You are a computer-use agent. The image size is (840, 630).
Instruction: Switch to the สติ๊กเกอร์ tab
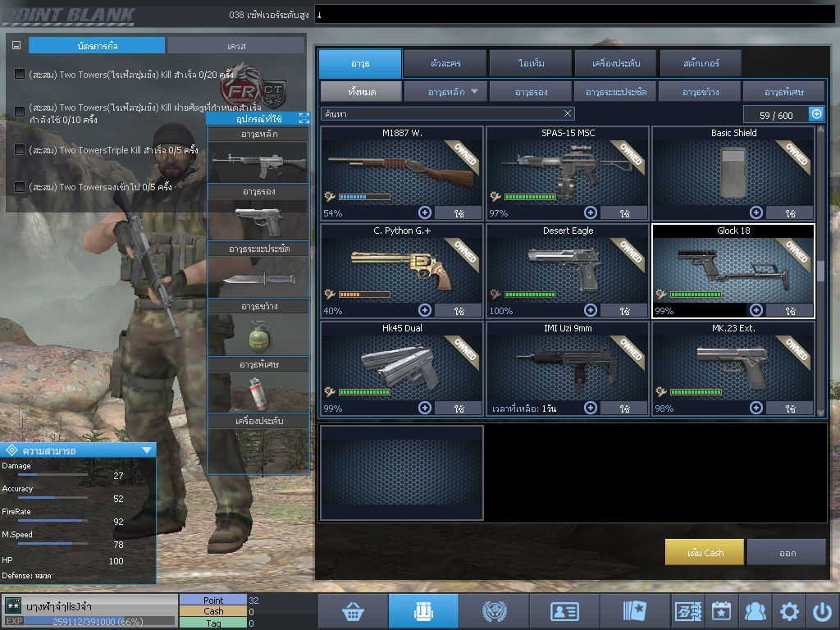click(x=701, y=63)
